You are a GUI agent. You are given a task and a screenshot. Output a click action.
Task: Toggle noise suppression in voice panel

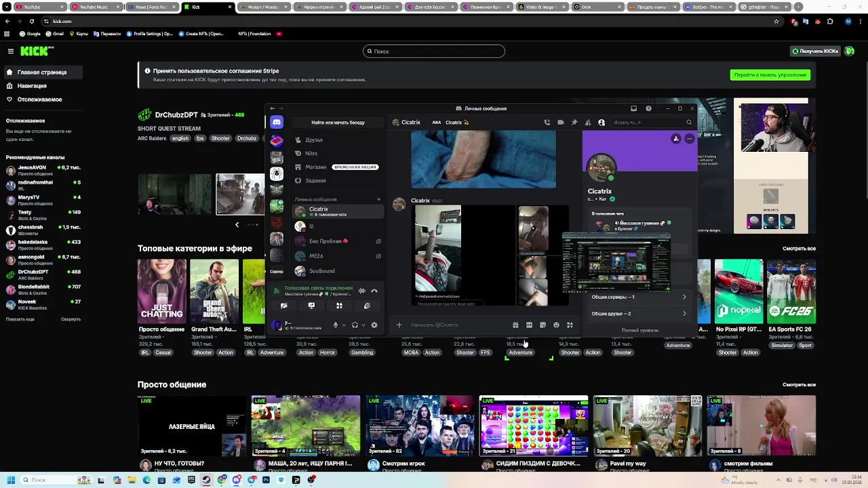pyautogui.click(x=361, y=291)
